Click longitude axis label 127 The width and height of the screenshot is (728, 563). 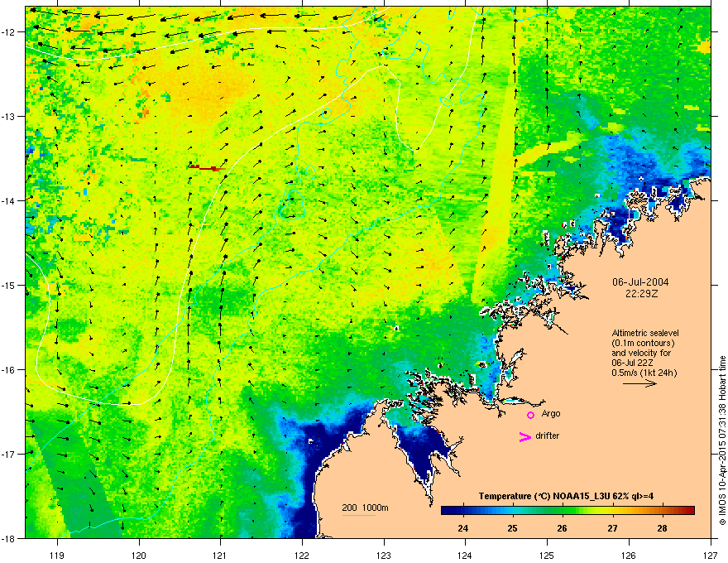tap(711, 555)
